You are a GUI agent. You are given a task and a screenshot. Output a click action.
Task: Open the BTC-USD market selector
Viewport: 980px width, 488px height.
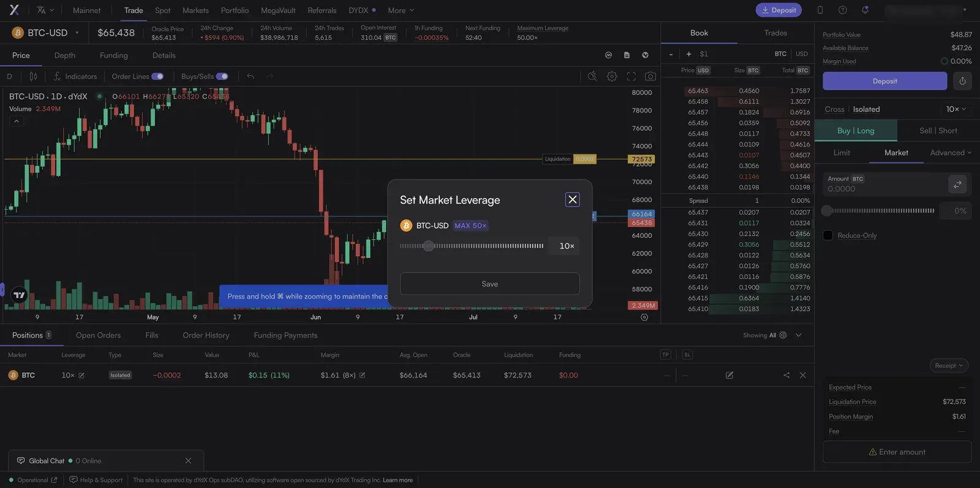(x=45, y=32)
